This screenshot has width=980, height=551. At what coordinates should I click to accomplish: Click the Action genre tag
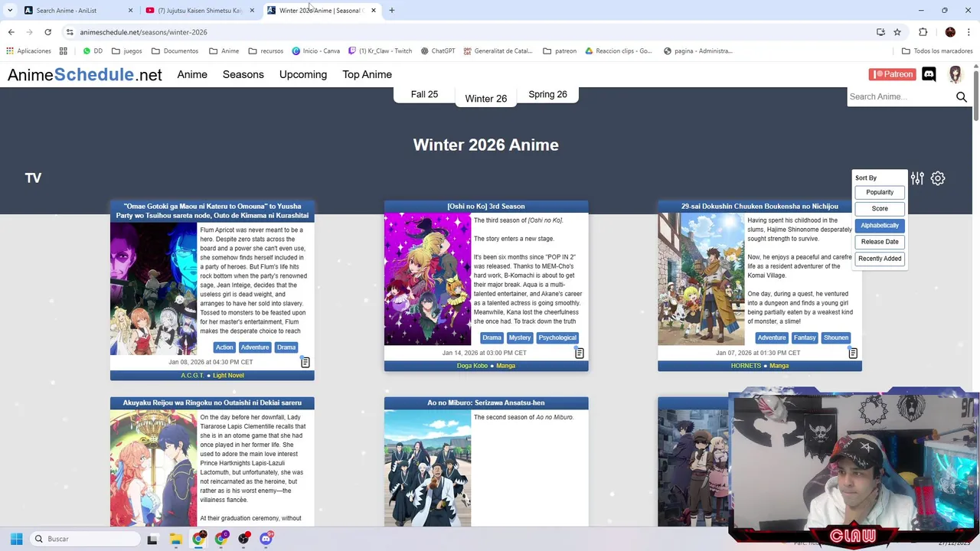click(x=224, y=347)
